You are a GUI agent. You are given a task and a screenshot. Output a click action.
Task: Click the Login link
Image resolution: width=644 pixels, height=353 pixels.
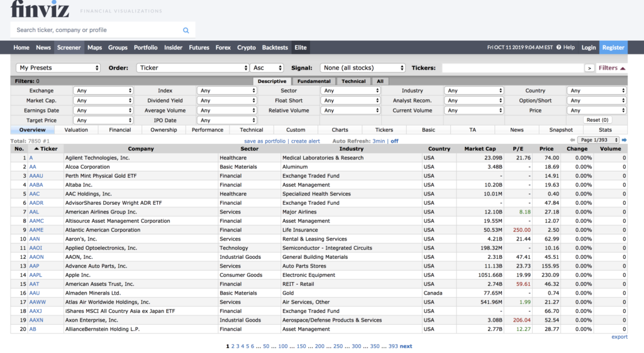(x=588, y=48)
